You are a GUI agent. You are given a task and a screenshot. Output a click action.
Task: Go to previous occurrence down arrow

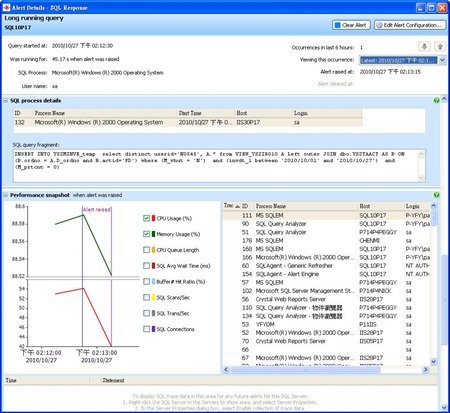coord(424,47)
